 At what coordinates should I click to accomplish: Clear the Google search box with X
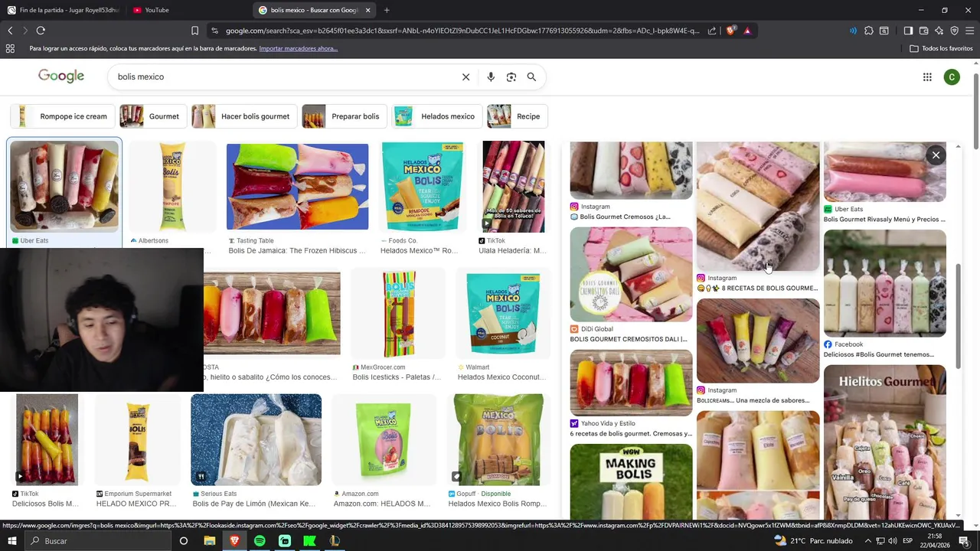pyautogui.click(x=465, y=77)
